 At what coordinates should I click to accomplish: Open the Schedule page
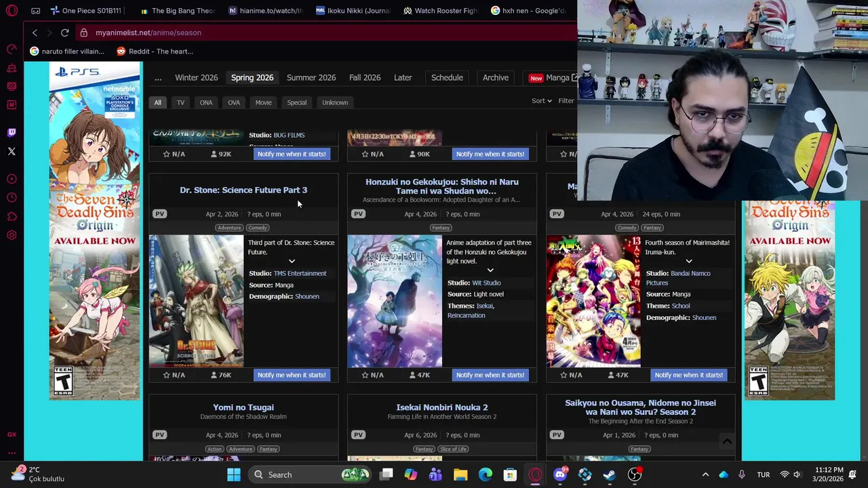coord(447,77)
